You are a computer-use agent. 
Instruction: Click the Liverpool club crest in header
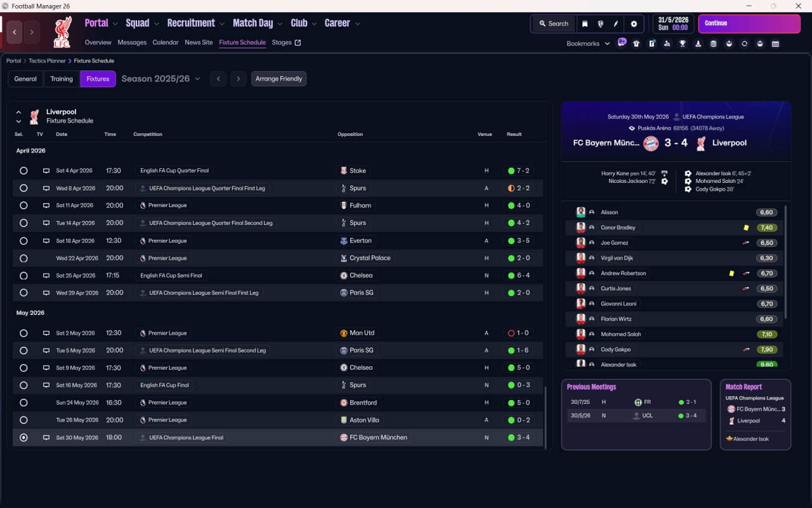62,32
